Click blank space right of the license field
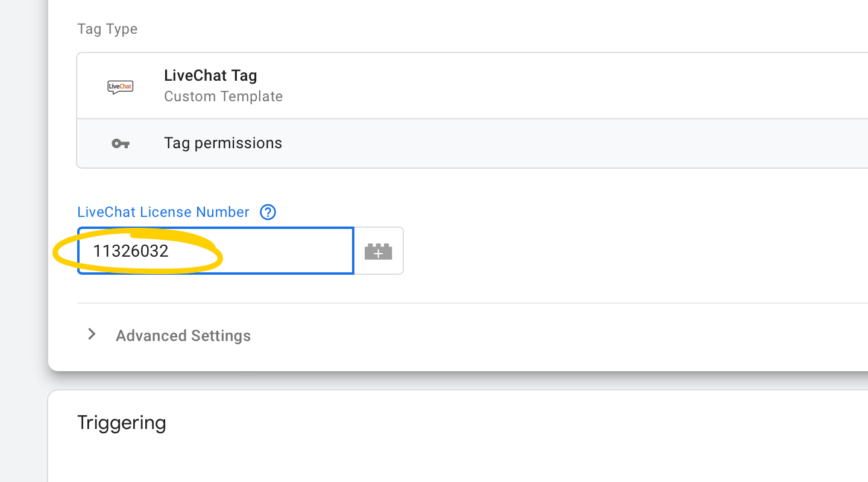The width and height of the screenshot is (868, 482). click(x=633, y=251)
